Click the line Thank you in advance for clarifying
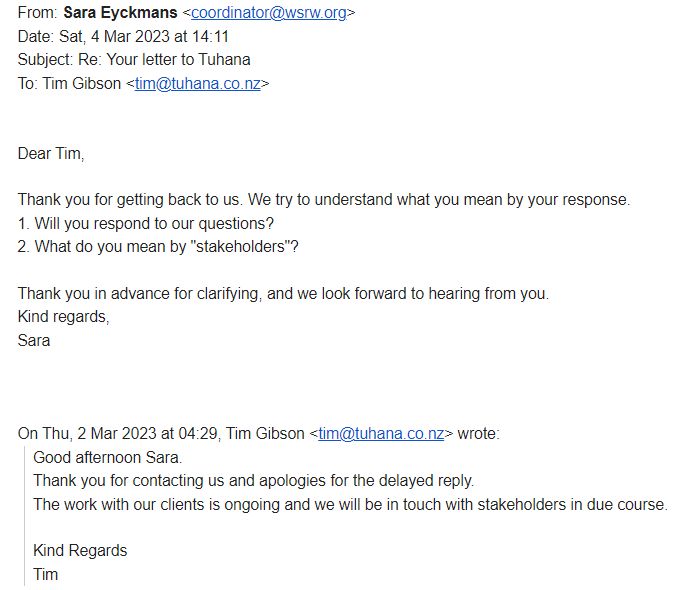680x590 pixels. click(283, 294)
